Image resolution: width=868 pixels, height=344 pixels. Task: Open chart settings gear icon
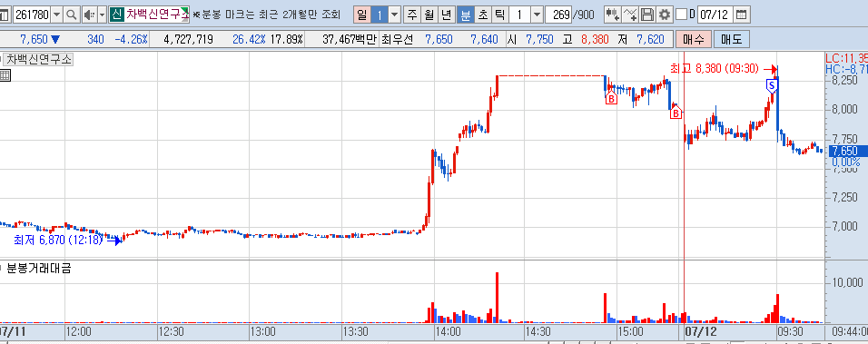(665, 15)
